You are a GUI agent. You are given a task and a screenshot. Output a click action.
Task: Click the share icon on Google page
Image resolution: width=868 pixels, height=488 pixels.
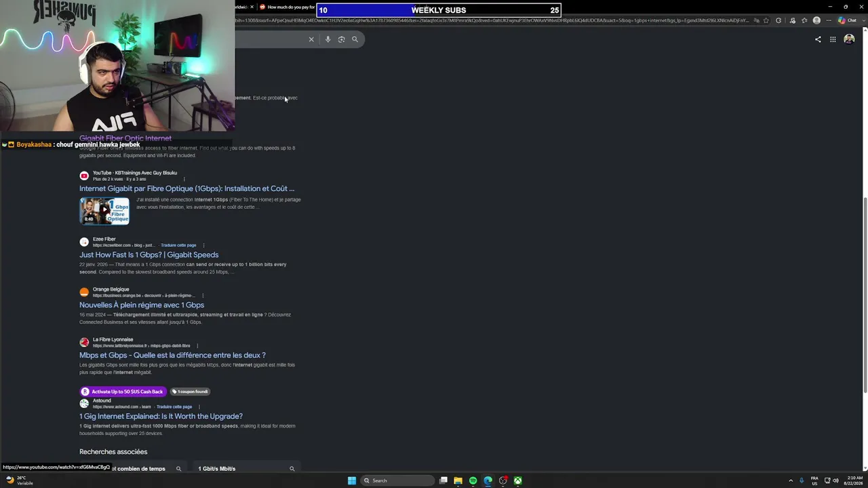pos(818,39)
